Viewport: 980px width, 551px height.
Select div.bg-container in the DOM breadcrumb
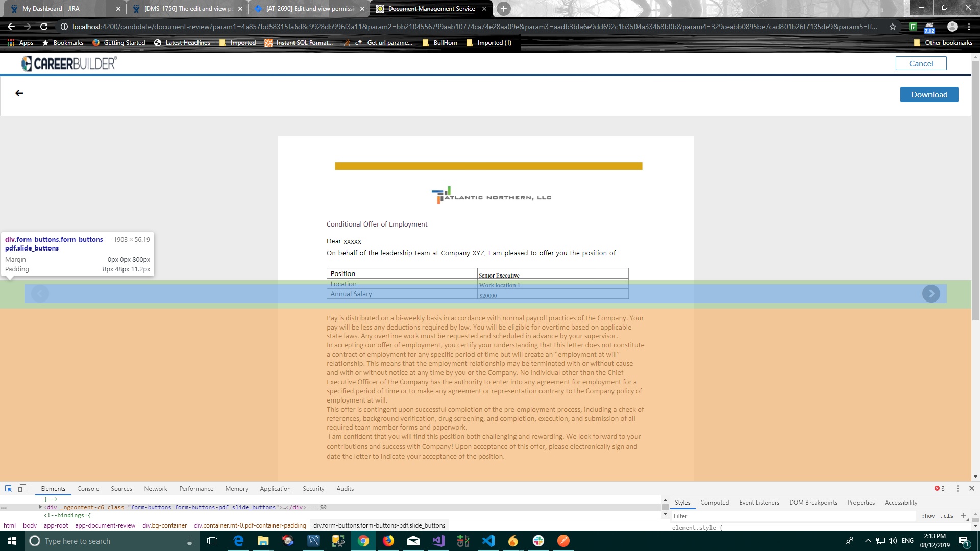164,525
